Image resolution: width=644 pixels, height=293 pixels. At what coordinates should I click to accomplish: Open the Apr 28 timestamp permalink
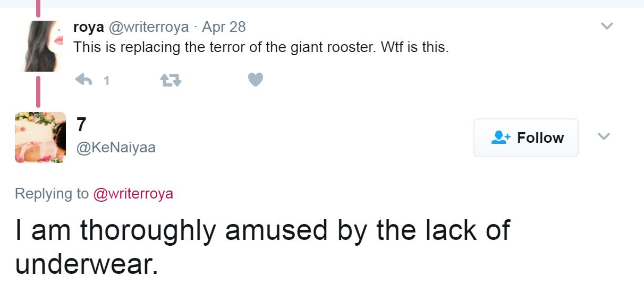tap(224, 27)
